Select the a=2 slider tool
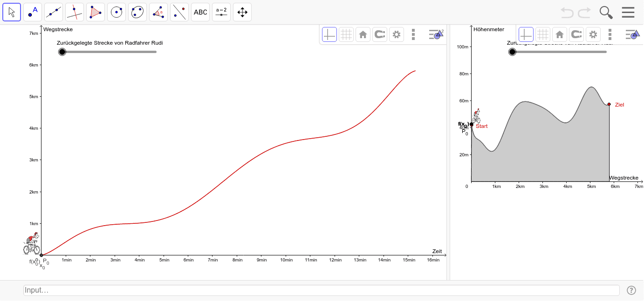The height and width of the screenshot is (301, 644). click(x=221, y=12)
